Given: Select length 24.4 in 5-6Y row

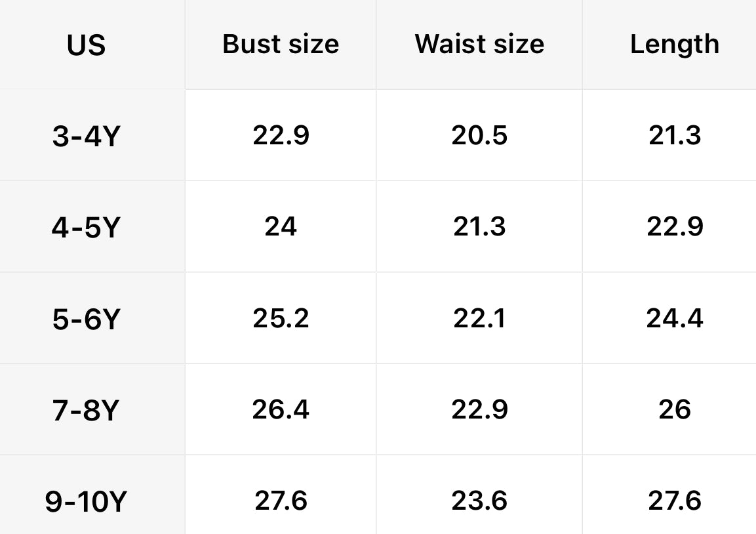Looking at the screenshot, I should [675, 319].
